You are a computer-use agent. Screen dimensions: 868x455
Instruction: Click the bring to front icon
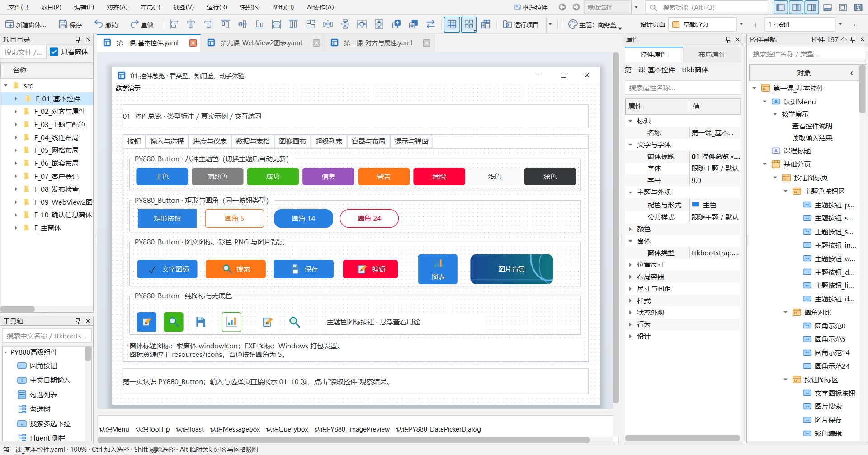click(x=396, y=24)
